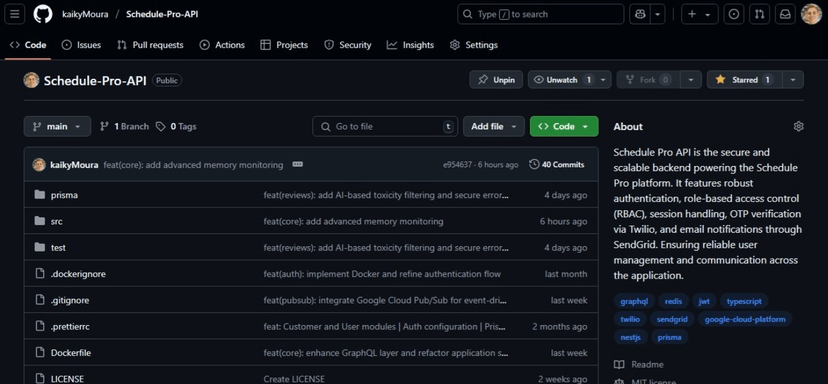
Task: Edit repository details with About gear icon
Action: point(798,126)
